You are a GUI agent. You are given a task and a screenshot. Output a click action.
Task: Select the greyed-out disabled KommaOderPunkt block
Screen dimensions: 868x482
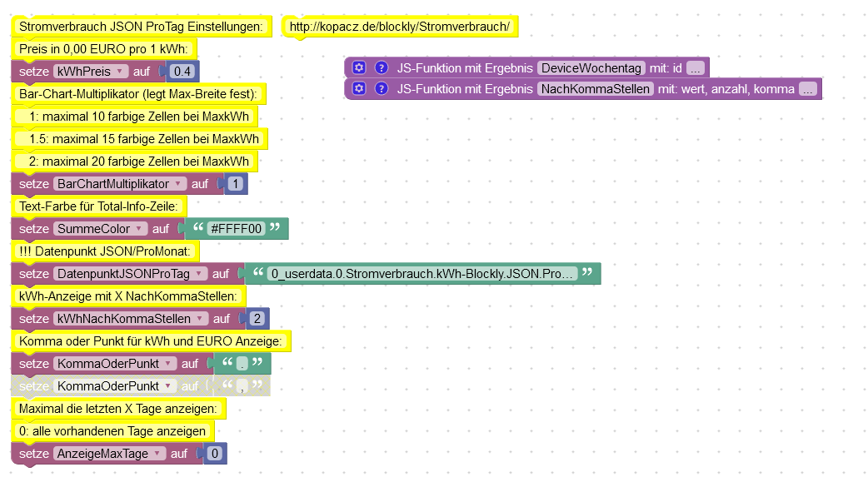click(x=33, y=386)
